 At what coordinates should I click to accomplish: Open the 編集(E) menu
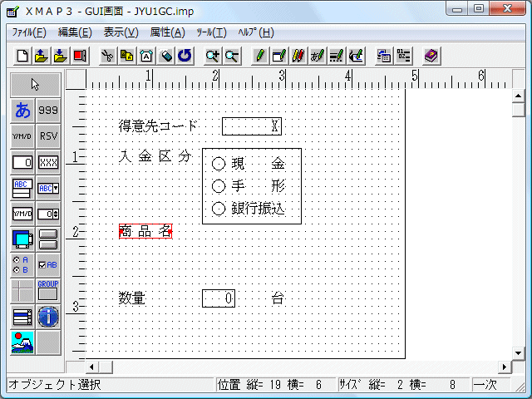[x=75, y=32]
